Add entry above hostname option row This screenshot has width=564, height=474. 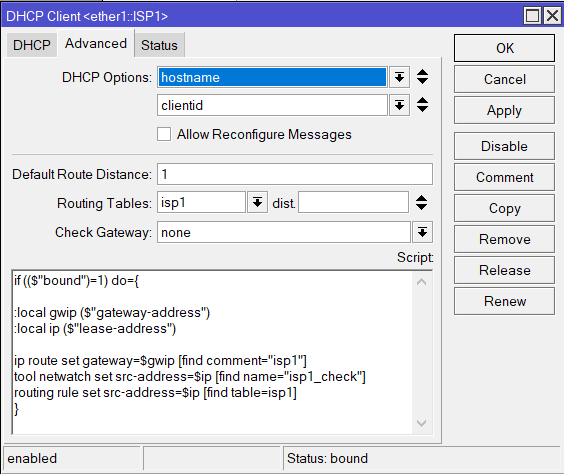click(x=422, y=72)
